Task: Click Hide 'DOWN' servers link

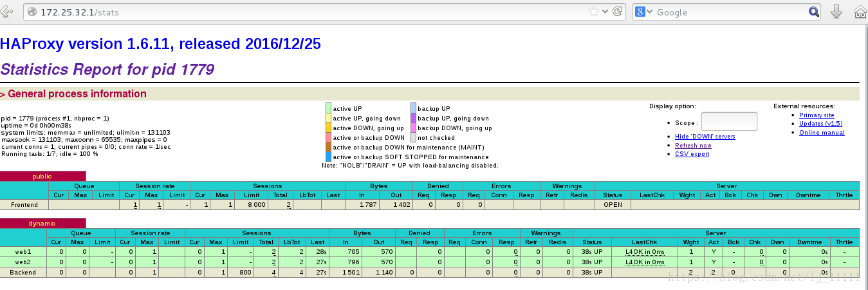Action: point(705,137)
